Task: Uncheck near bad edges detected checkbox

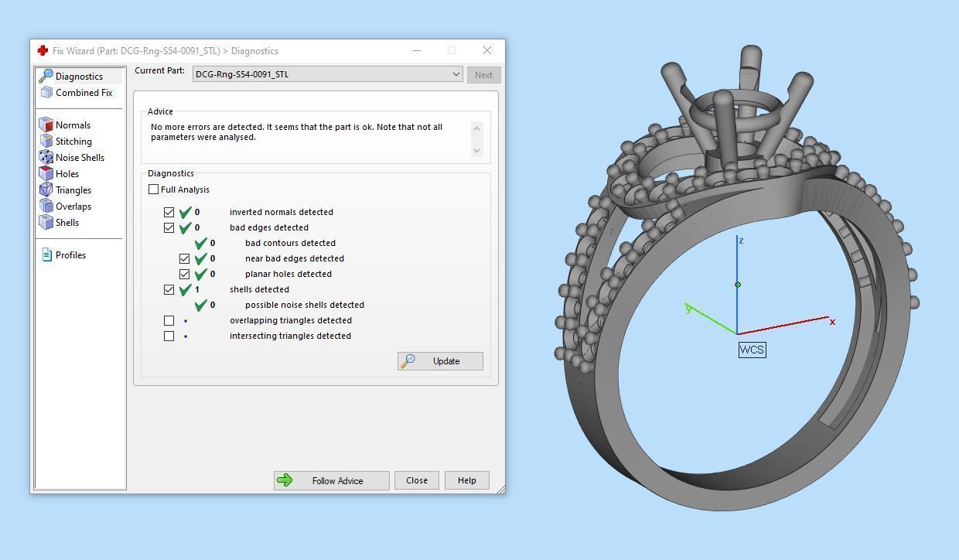Action: (x=184, y=258)
